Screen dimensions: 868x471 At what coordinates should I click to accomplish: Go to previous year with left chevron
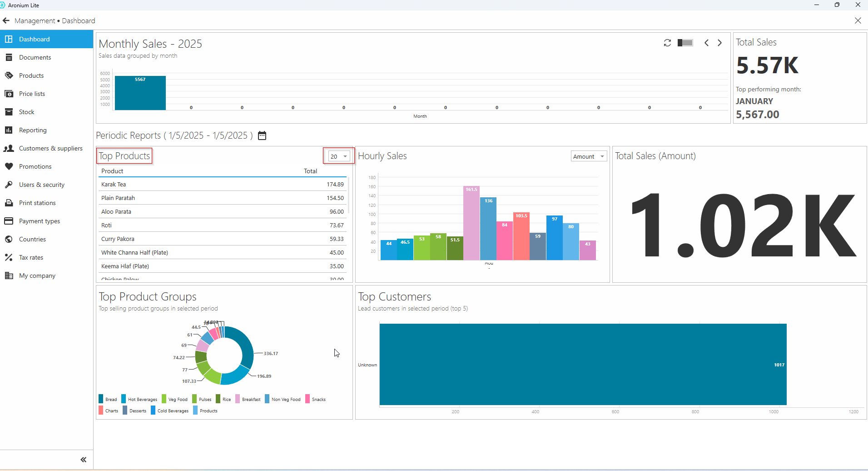(x=706, y=43)
